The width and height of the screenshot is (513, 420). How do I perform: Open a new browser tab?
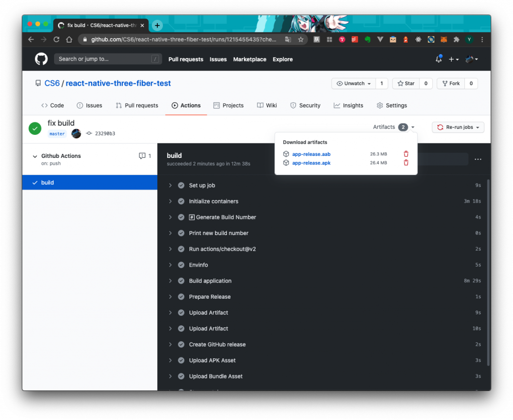pos(157,25)
